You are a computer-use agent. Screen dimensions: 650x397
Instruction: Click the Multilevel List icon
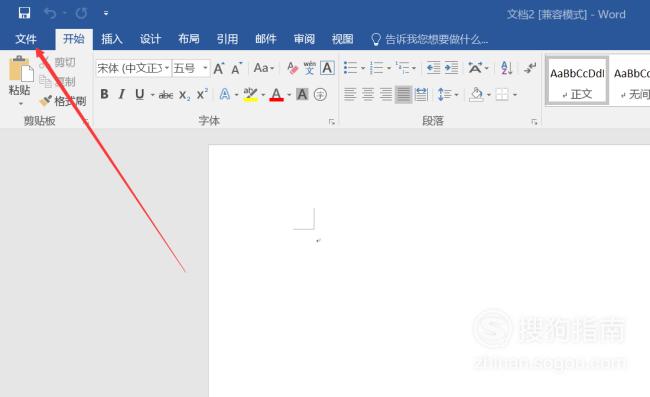[402, 68]
